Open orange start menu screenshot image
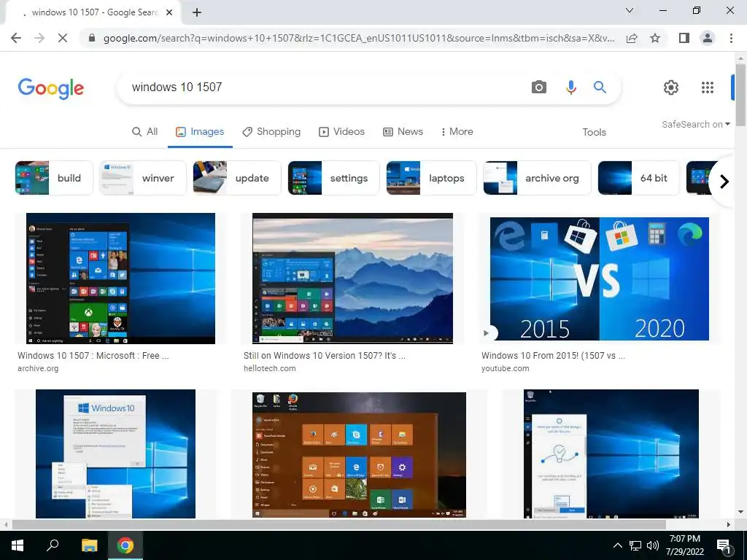The image size is (747, 560). click(359, 455)
